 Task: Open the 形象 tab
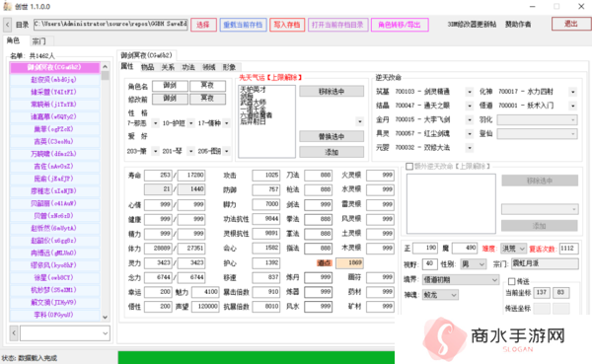(229, 67)
